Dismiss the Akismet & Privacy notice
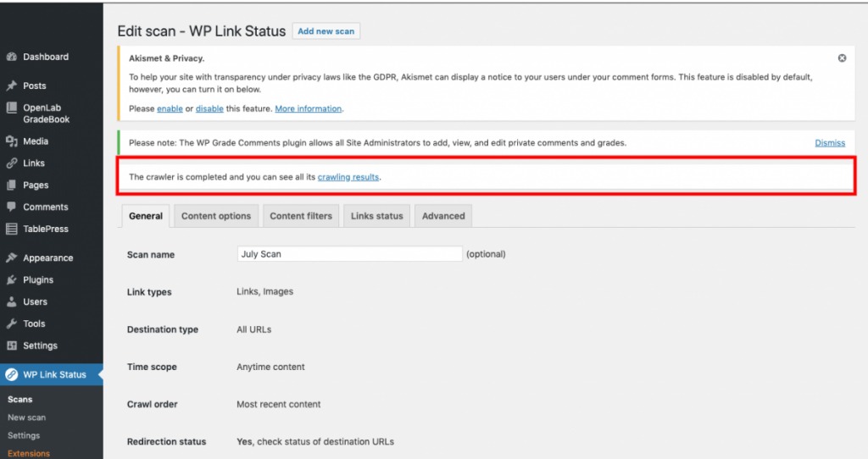868x459 pixels. click(842, 58)
